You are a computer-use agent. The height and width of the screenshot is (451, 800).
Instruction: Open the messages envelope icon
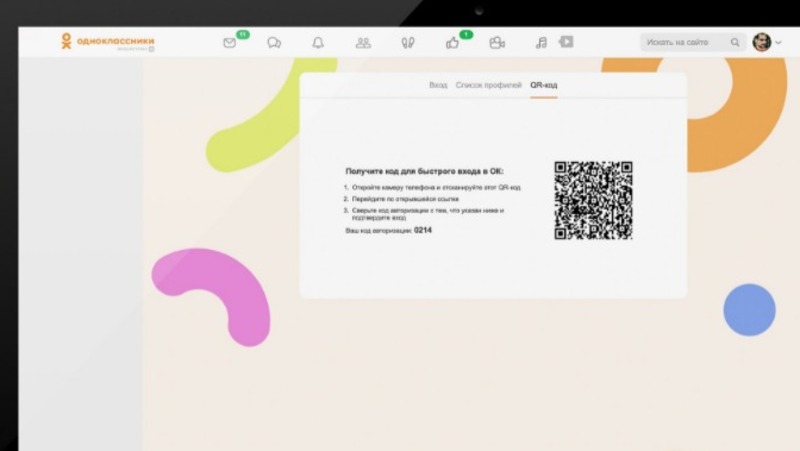click(230, 43)
